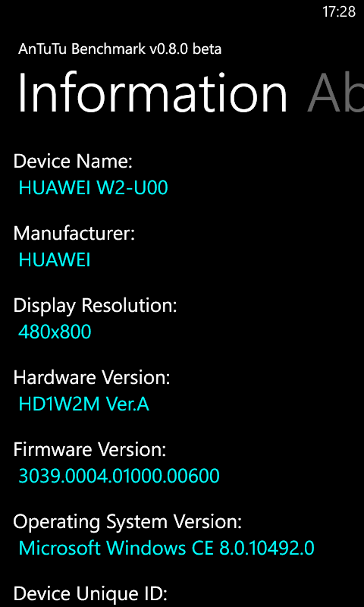Tap the 17:28 status bar clock
The width and height of the screenshot is (364, 607).
click(x=339, y=11)
